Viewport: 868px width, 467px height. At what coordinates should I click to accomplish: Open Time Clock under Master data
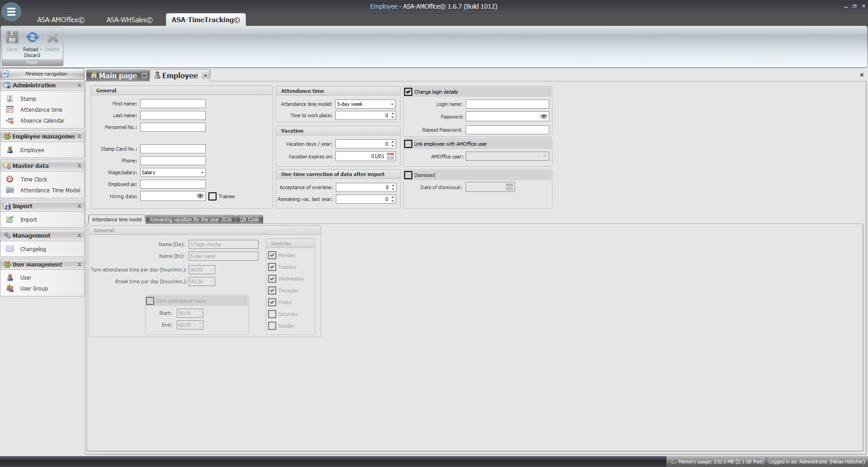[x=33, y=180]
